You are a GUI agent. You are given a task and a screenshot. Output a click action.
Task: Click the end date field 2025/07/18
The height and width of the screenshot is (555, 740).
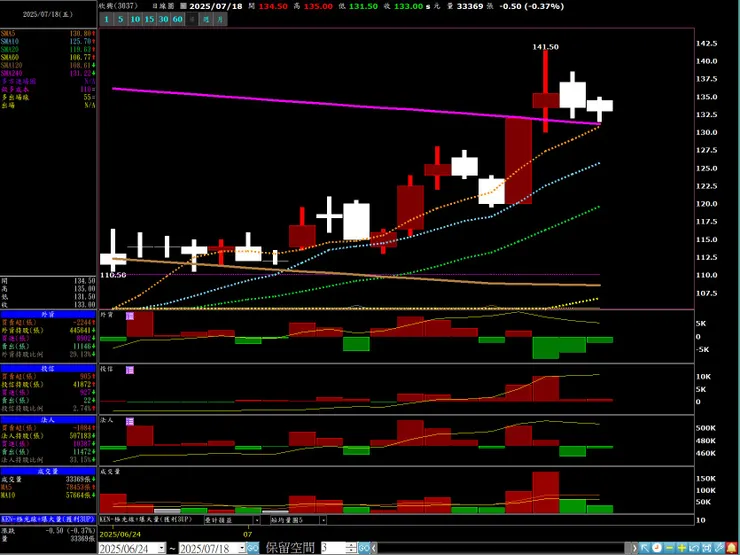(210, 548)
